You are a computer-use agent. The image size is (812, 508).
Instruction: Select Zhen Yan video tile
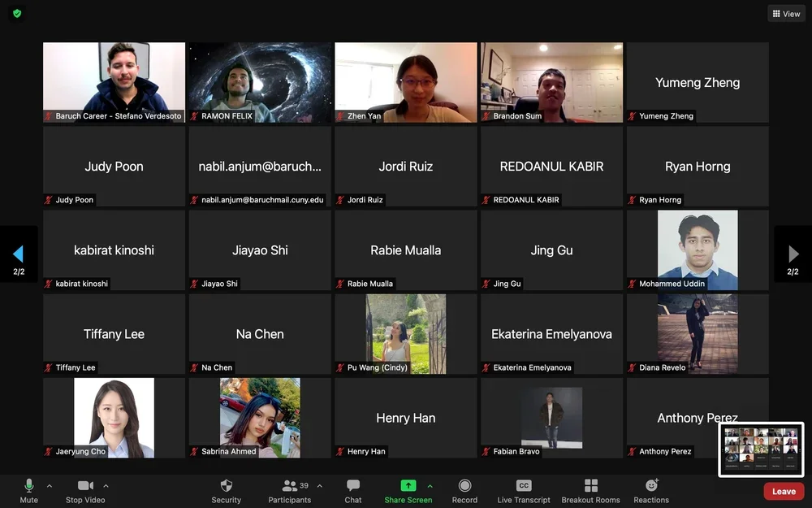(405, 82)
